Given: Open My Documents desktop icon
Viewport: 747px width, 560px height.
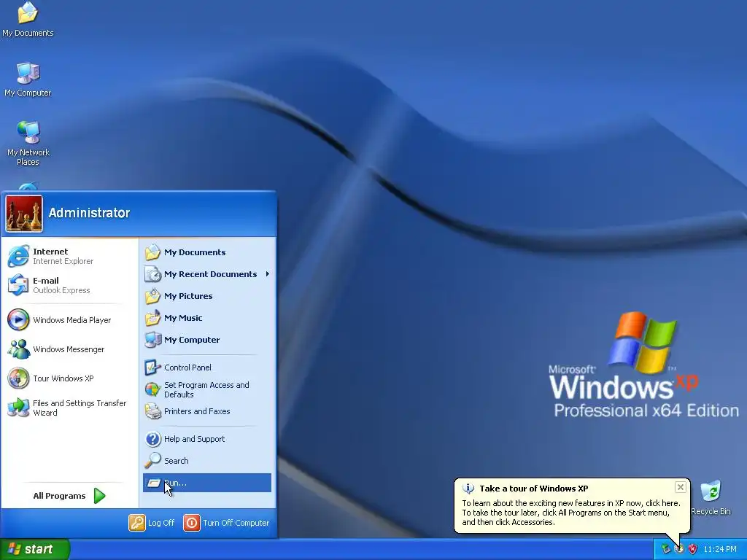Looking at the screenshot, I should tap(28, 19).
